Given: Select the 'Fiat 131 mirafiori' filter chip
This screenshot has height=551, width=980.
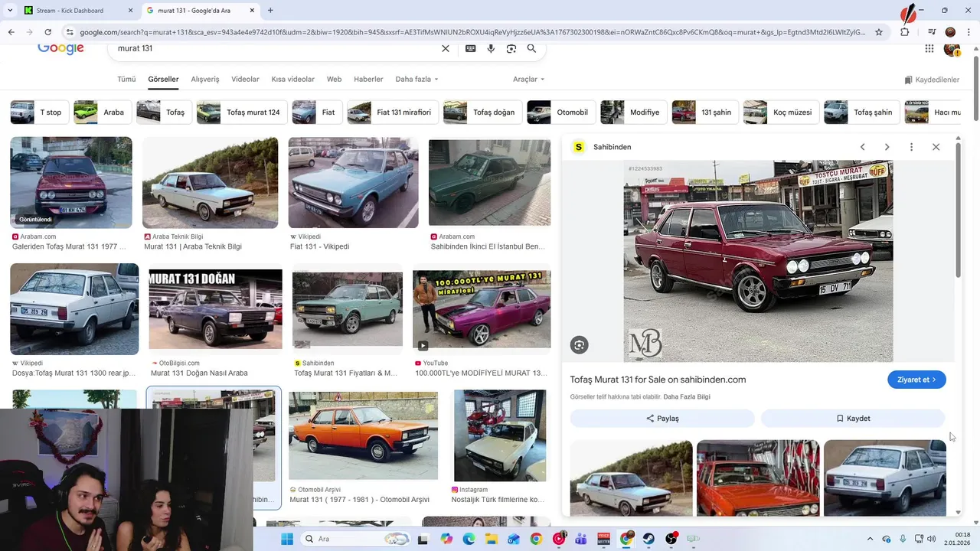Looking at the screenshot, I should (x=392, y=112).
